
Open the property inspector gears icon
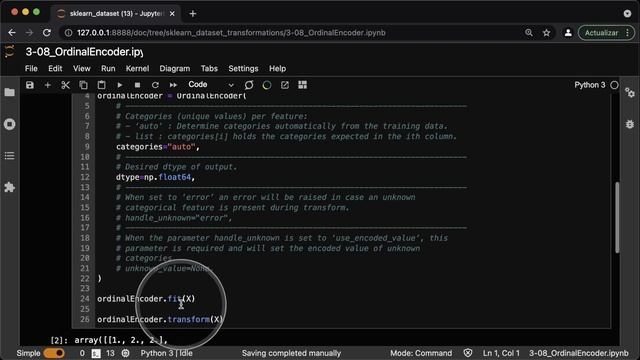(x=630, y=93)
